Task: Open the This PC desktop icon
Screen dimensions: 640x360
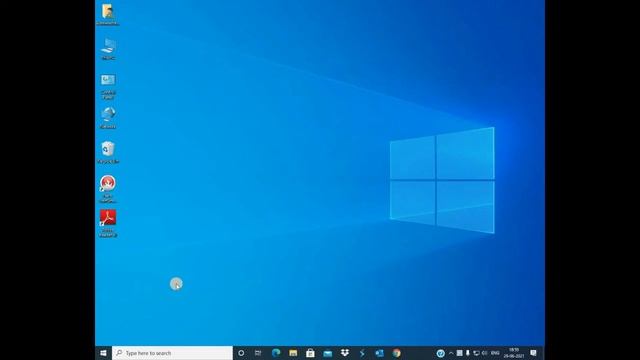Action: click(x=108, y=49)
